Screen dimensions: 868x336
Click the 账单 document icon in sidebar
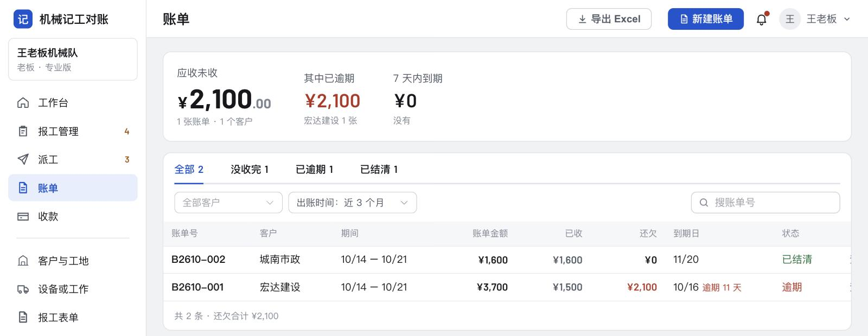(23, 188)
